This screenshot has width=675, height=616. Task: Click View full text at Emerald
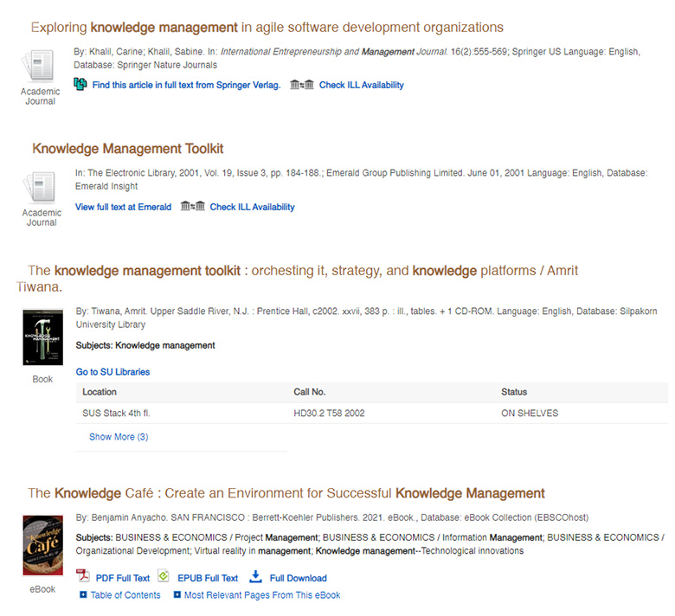[x=123, y=207]
